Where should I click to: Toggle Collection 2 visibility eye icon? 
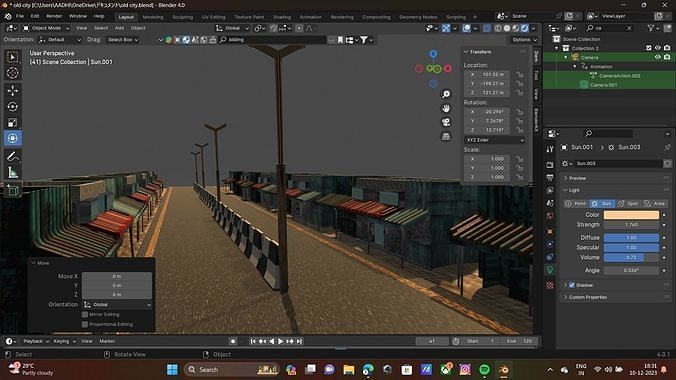click(x=657, y=48)
